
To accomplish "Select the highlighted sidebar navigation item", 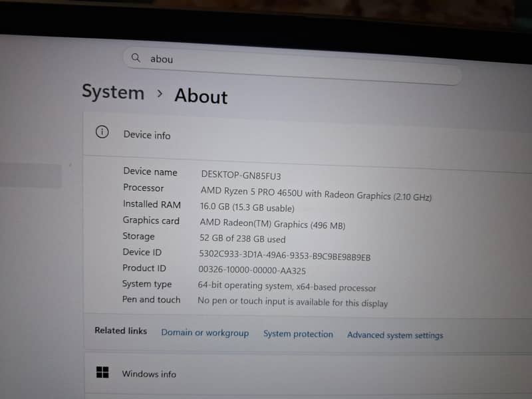I will coord(31,176).
